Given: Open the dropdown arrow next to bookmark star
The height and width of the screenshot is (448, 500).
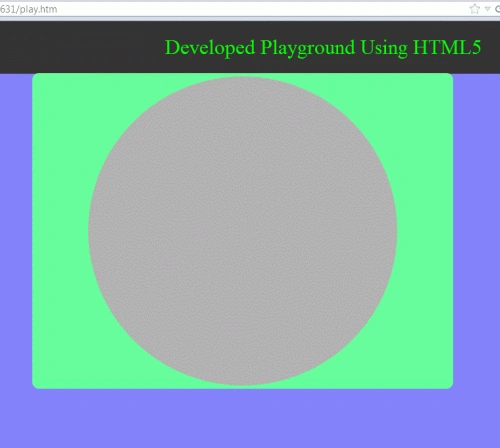Looking at the screenshot, I should pos(487,9).
